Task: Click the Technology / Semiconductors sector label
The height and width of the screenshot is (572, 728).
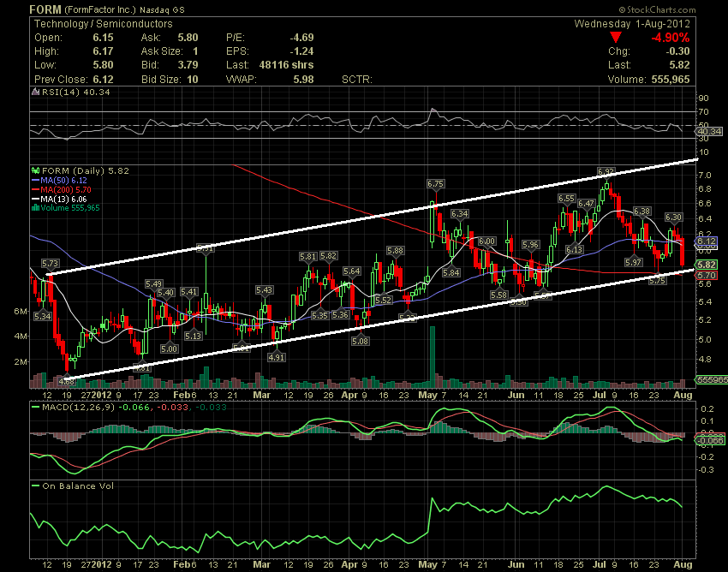Action: (103, 24)
